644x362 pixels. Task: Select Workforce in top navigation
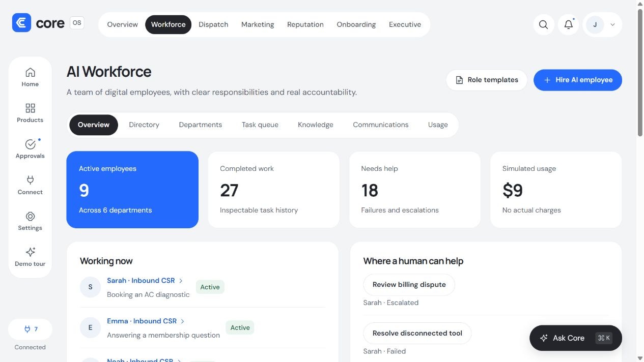[x=168, y=24]
